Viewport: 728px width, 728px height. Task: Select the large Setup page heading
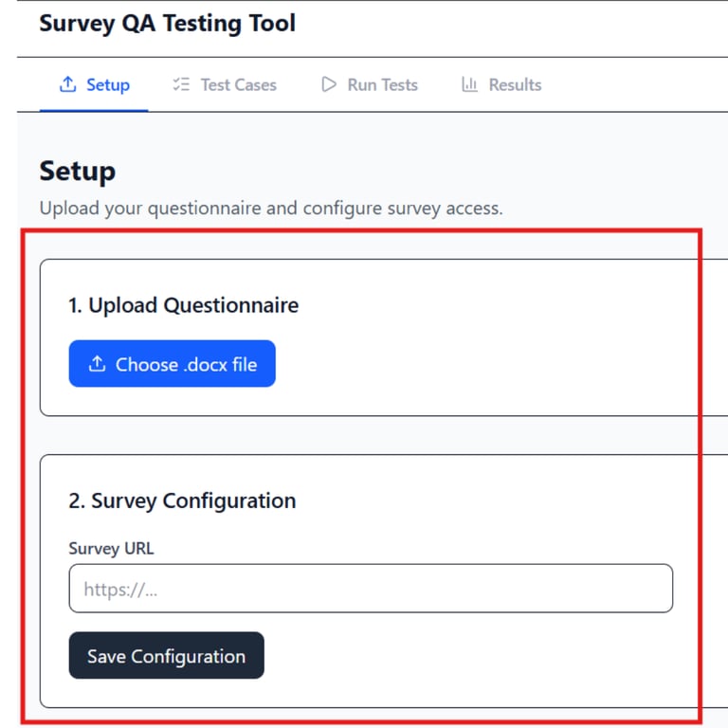pos(78,171)
